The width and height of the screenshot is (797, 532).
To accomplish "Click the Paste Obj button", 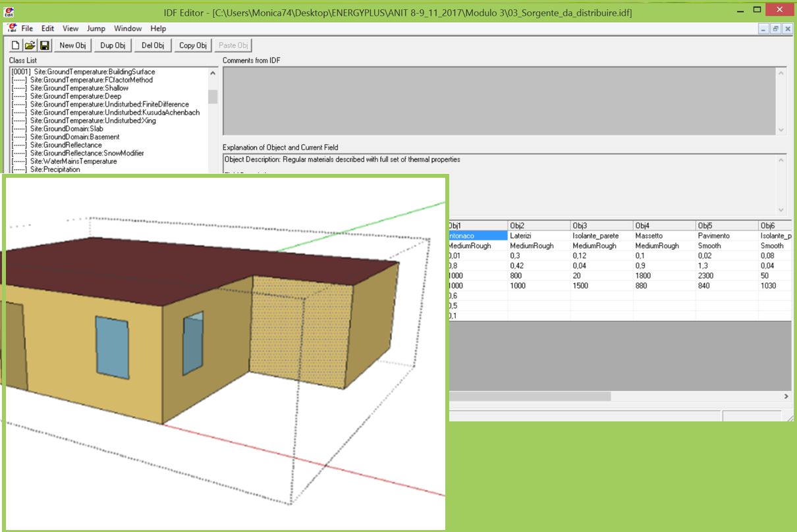I will pyautogui.click(x=233, y=45).
